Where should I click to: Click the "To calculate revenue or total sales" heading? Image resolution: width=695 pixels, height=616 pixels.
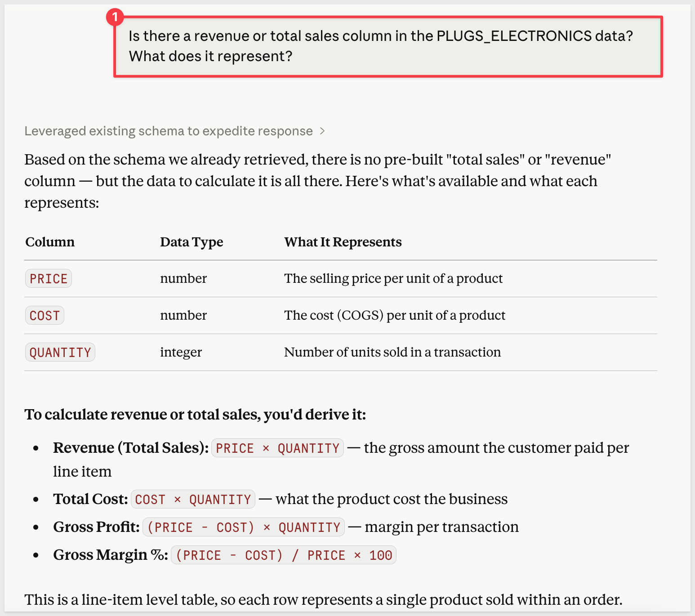click(195, 414)
